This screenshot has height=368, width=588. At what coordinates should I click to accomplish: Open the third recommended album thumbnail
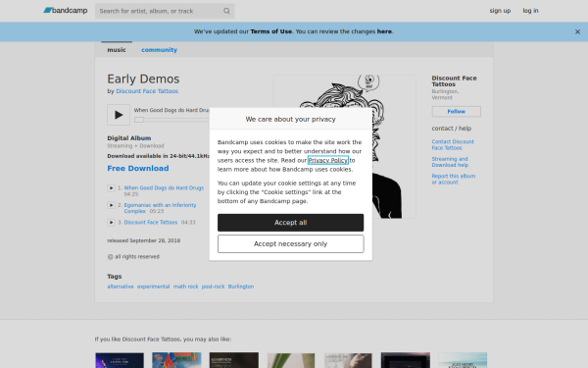pyautogui.click(x=234, y=360)
